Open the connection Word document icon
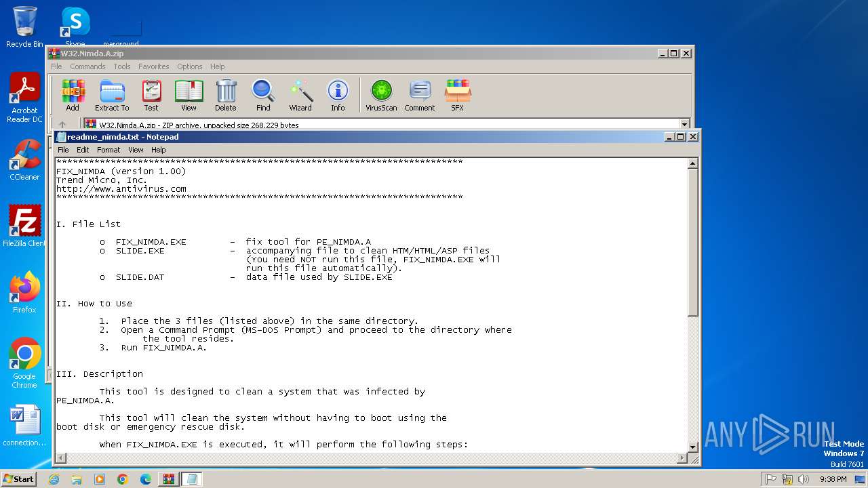 24,426
